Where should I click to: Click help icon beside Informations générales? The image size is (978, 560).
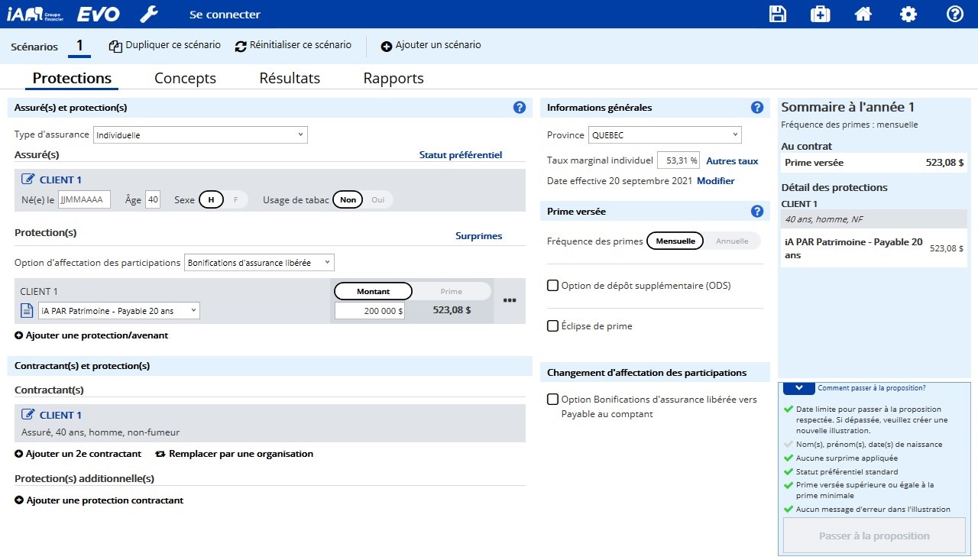[756, 108]
